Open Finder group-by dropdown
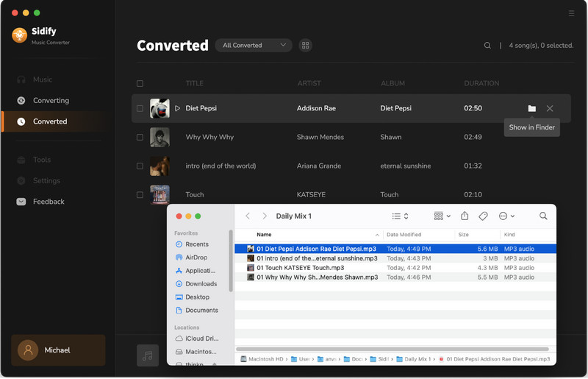The height and width of the screenshot is (379, 588). [x=442, y=216]
